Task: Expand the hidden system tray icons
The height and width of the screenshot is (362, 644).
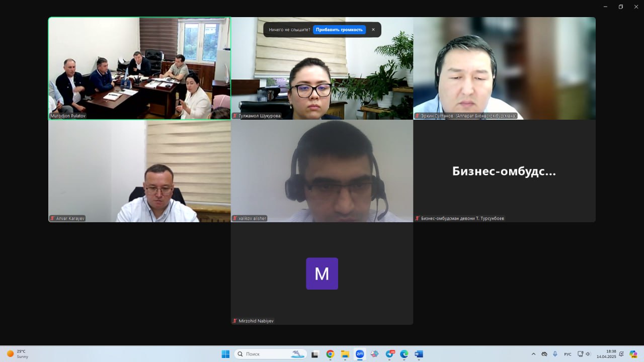Action: pos(533,354)
